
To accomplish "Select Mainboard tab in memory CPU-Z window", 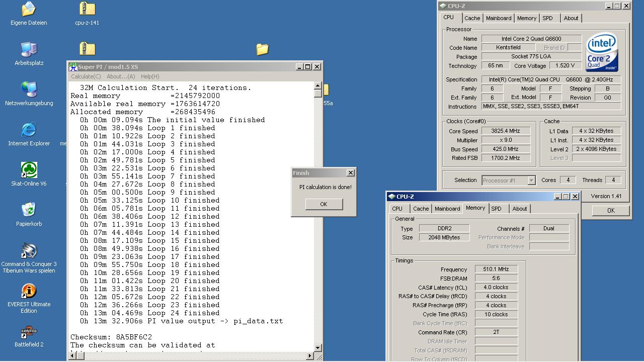I will [x=447, y=209].
